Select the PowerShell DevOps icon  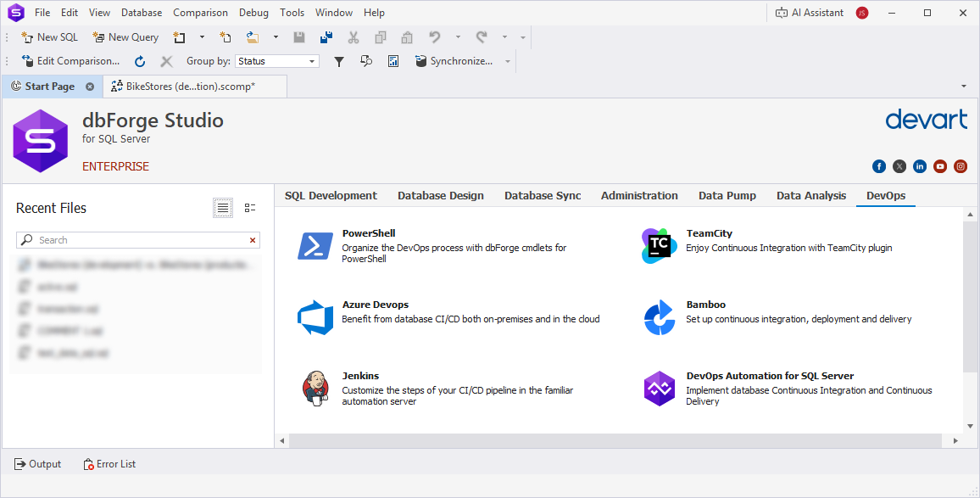click(315, 246)
